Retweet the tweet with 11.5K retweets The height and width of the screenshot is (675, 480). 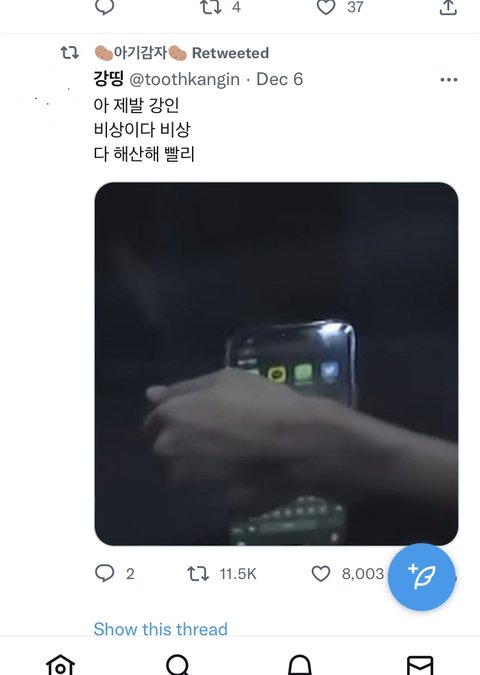coord(198,573)
